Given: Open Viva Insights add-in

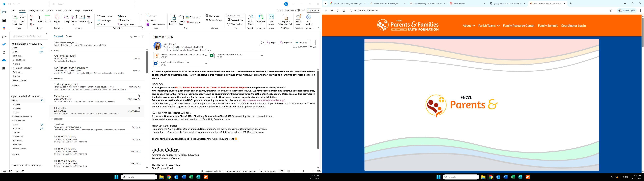Looking at the screenshot, I should click(308, 17).
